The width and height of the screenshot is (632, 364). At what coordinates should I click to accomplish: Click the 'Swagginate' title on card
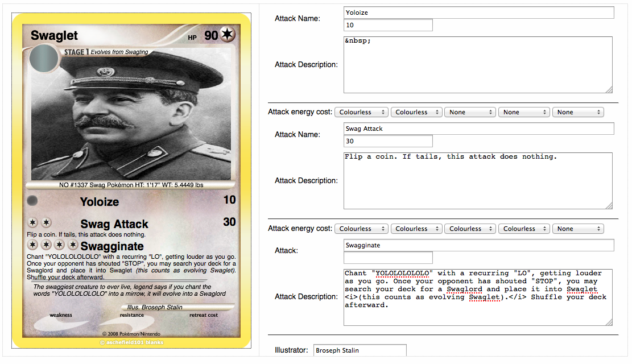112,246
